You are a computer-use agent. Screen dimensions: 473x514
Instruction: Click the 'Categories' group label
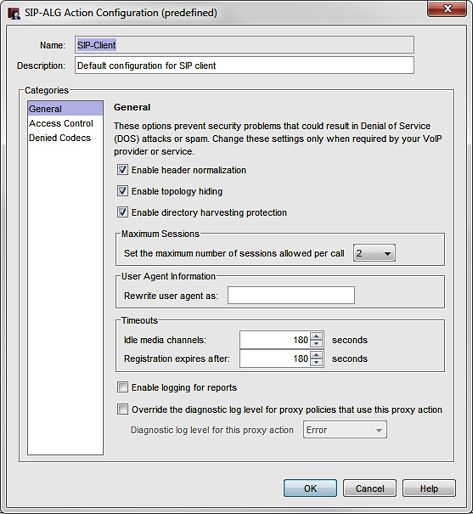(x=47, y=90)
